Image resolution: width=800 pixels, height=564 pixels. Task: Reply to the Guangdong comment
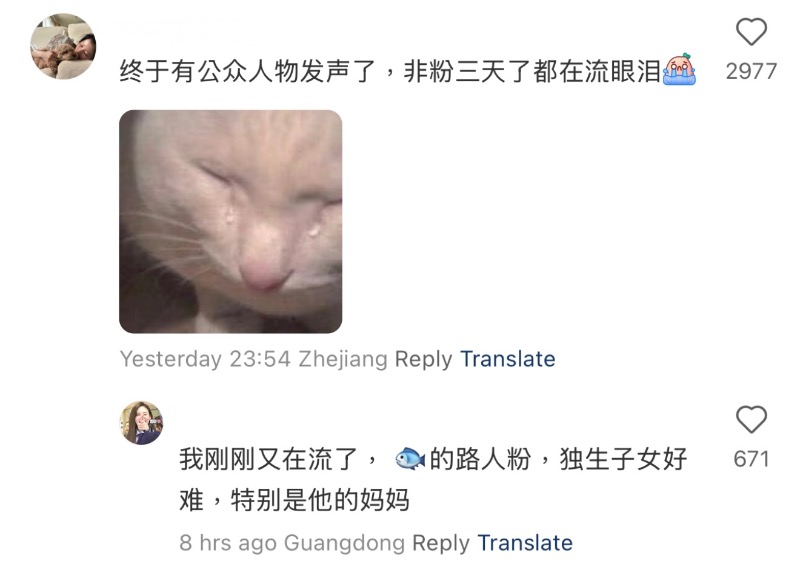pyautogui.click(x=441, y=543)
